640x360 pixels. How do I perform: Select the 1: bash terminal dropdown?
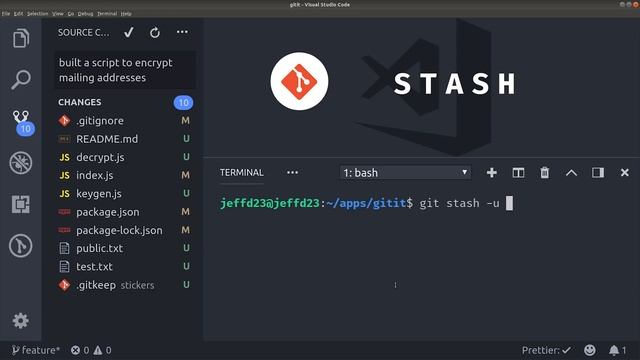coord(405,173)
